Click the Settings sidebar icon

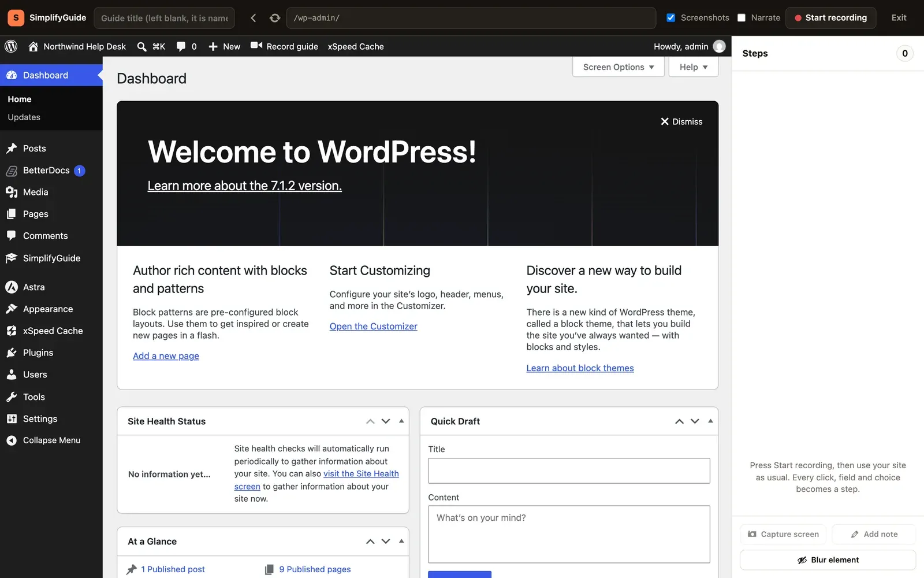(12, 419)
